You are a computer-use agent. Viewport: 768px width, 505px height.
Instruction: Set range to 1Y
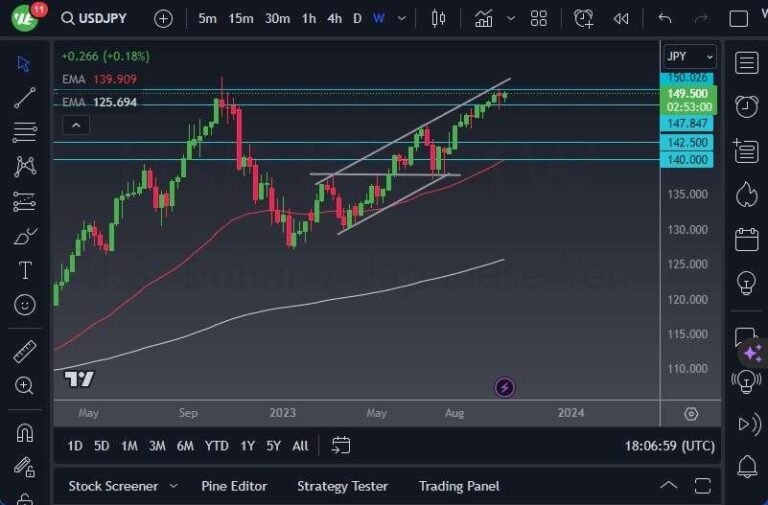tap(247, 446)
